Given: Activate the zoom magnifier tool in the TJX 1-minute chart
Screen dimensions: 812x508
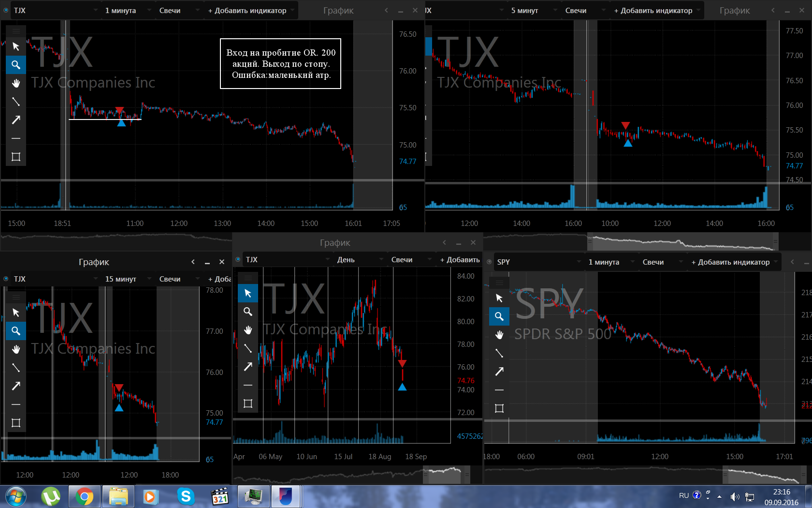Looking at the screenshot, I should point(16,65).
